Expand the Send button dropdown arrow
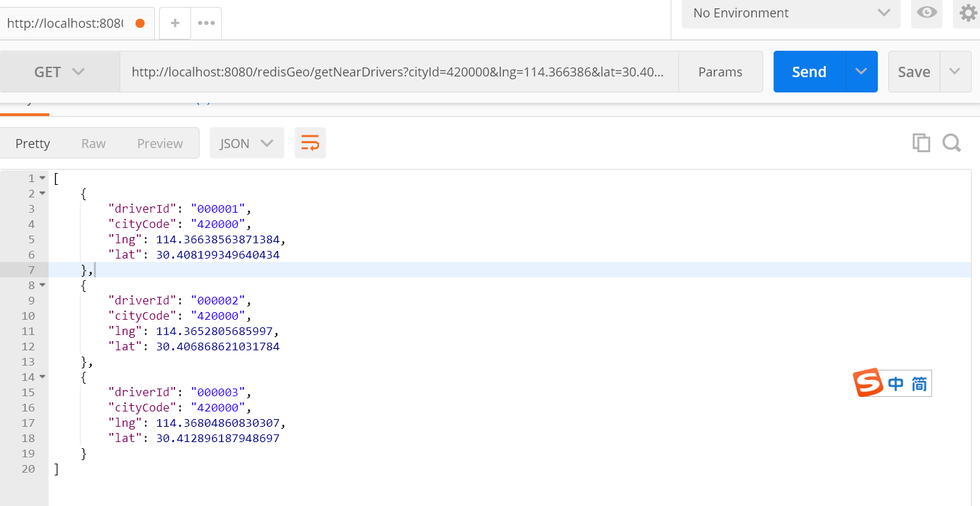This screenshot has width=980, height=506. coord(861,72)
